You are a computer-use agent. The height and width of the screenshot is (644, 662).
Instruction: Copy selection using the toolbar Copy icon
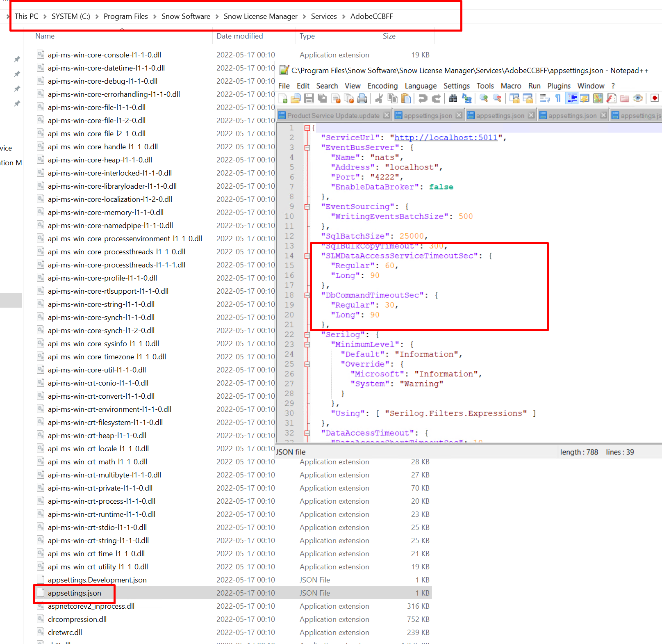[x=392, y=98]
